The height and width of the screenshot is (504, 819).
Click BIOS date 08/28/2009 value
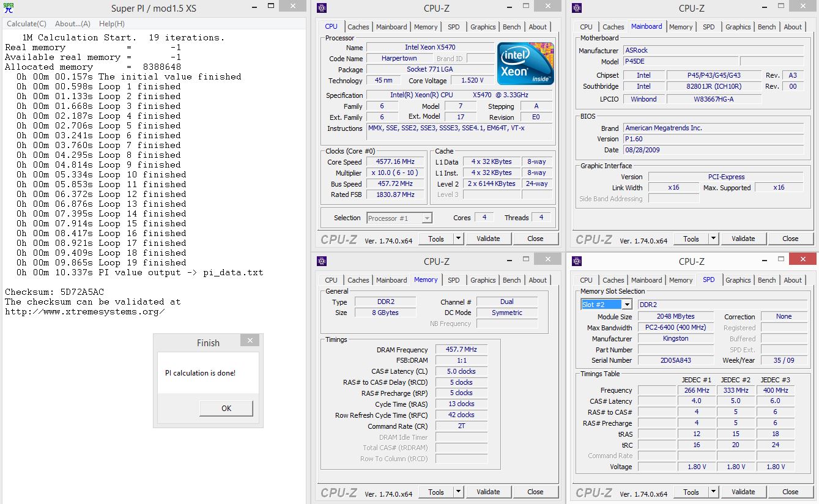tap(713, 150)
